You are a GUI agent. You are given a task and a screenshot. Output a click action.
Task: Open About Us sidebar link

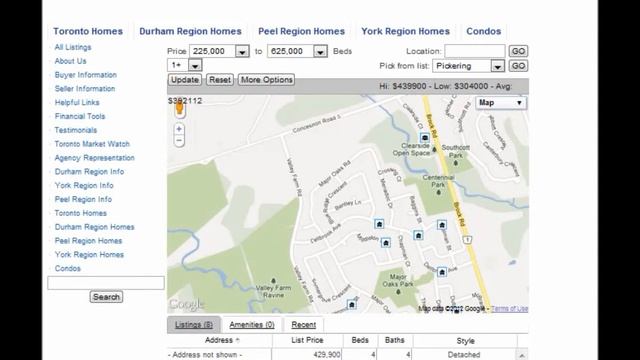click(70, 61)
